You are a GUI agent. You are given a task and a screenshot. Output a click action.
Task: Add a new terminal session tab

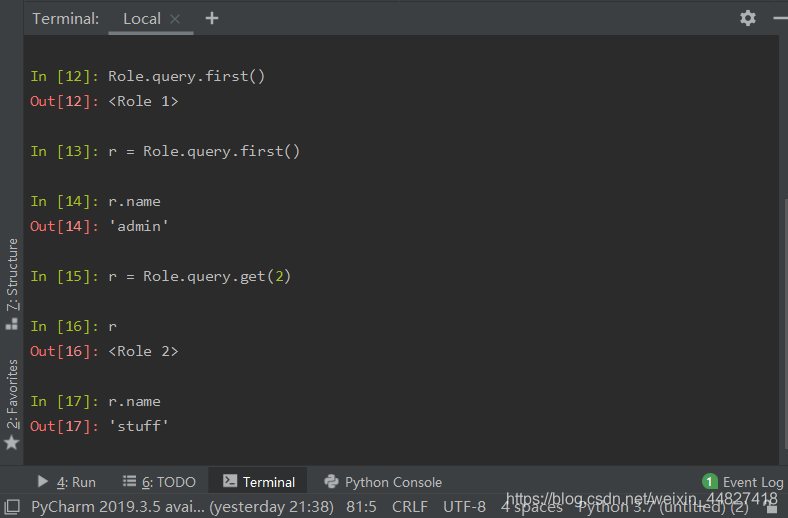coord(212,19)
